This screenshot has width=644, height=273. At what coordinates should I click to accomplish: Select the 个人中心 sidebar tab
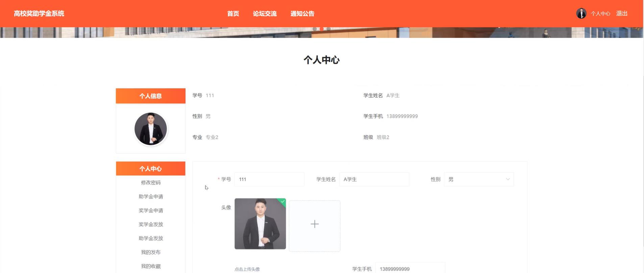[151, 169]
